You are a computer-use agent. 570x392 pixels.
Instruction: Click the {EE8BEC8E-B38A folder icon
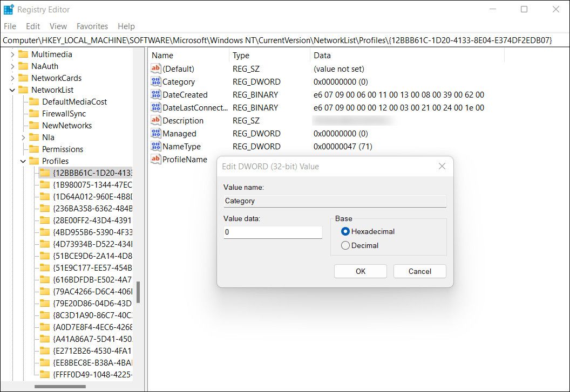click(45, 362)
